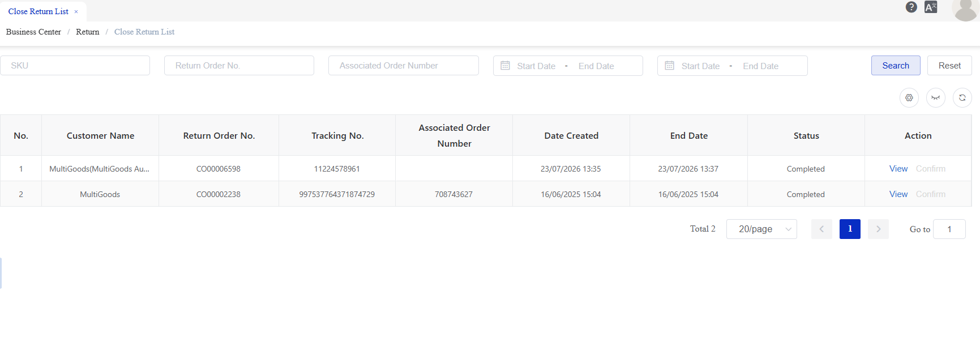
Task: Click date created 16/06/2025 15:04
Action: (571, 194)
